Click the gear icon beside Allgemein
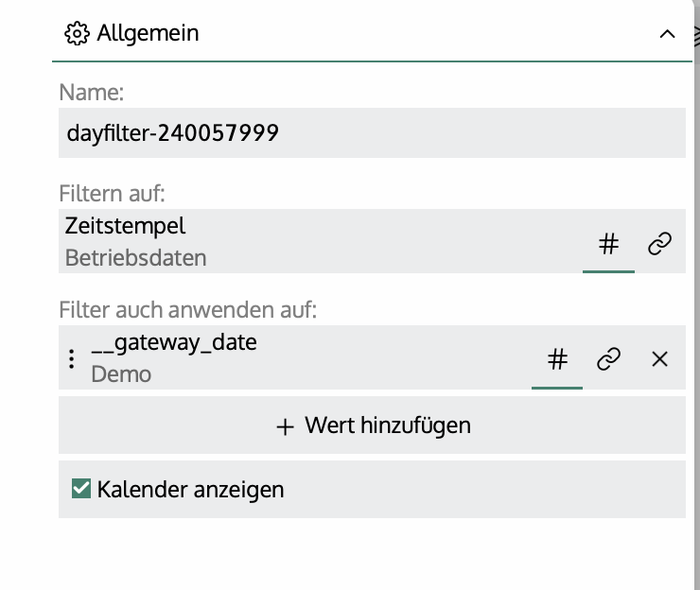The height and width of the screenshot is (590, 700). click(x=77, y=34)
